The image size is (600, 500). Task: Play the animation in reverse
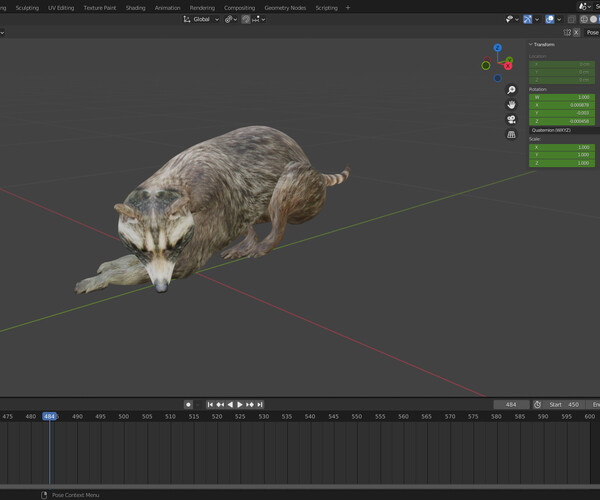click(230, 405)
